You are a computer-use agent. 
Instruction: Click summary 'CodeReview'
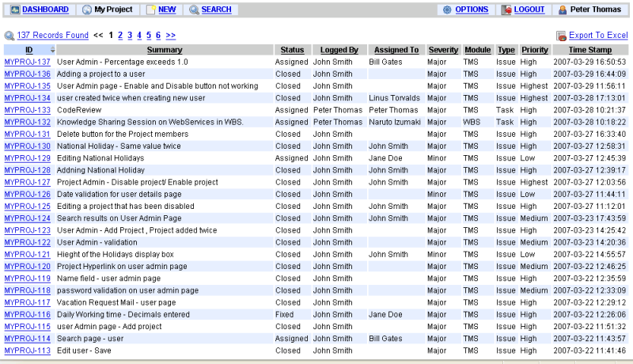point(79,110)
